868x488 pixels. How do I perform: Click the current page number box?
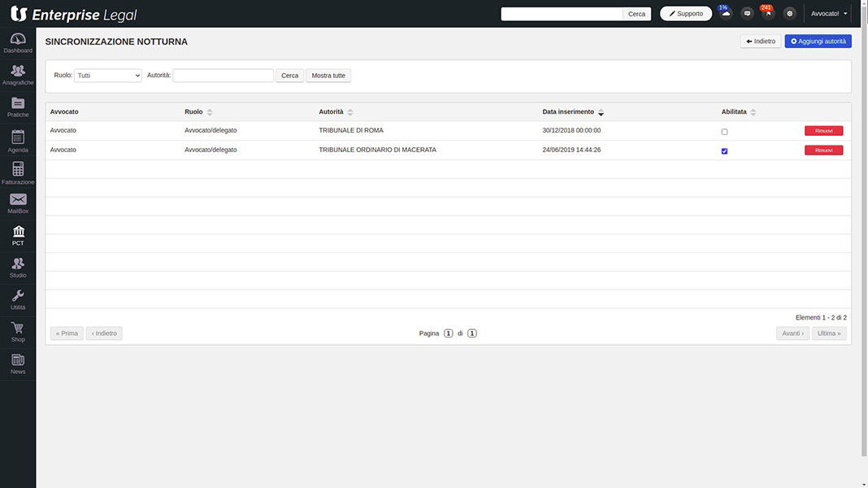pos(449,333)
